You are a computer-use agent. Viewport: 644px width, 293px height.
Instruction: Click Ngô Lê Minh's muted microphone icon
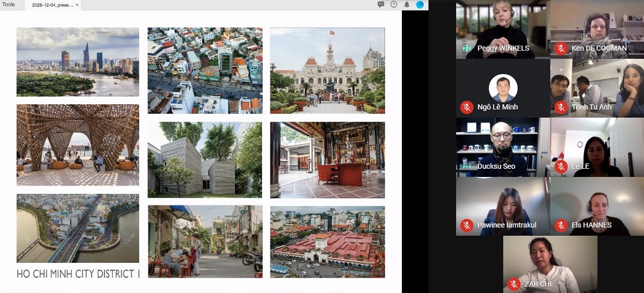[467, 107]
